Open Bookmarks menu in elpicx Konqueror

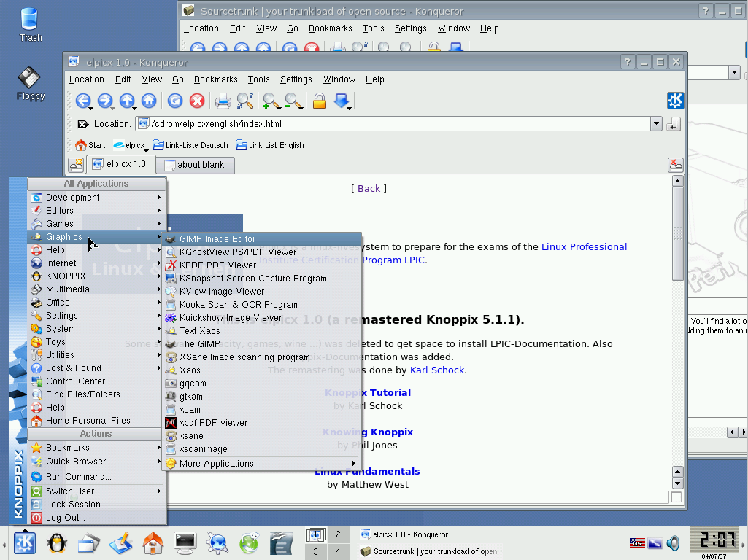(x=215, y=79)
